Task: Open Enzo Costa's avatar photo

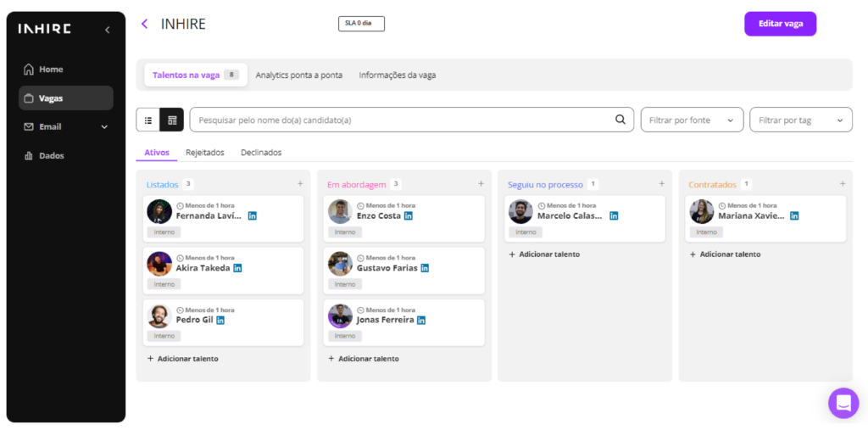Action: point(341,212)
